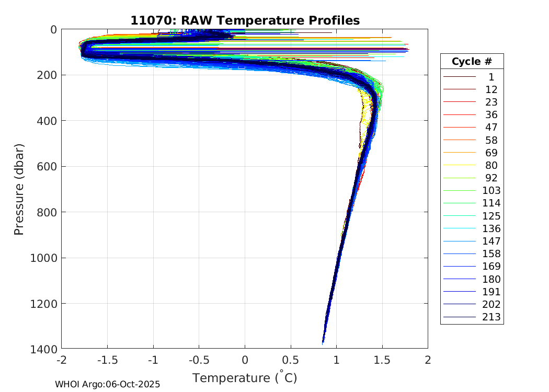This screenshot has height=392, width=549.
Task: Click the 'Pressure (dbar)' y-axis label
Action: click(x=19, y=189)
